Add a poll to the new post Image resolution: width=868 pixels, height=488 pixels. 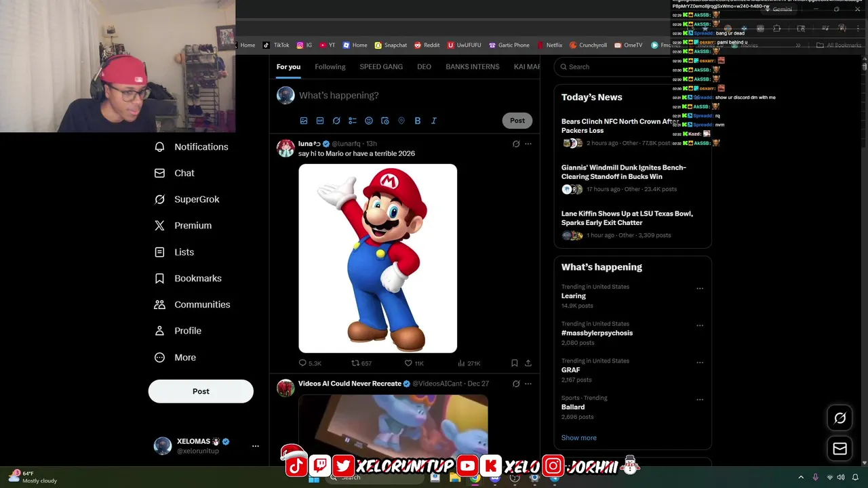coord(353,121)
